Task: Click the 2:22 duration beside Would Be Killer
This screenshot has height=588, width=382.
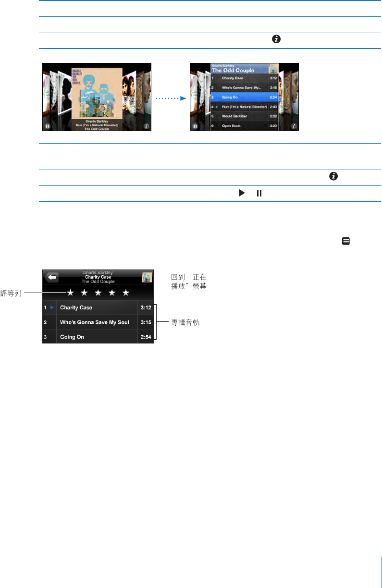Action: point(273,116)
